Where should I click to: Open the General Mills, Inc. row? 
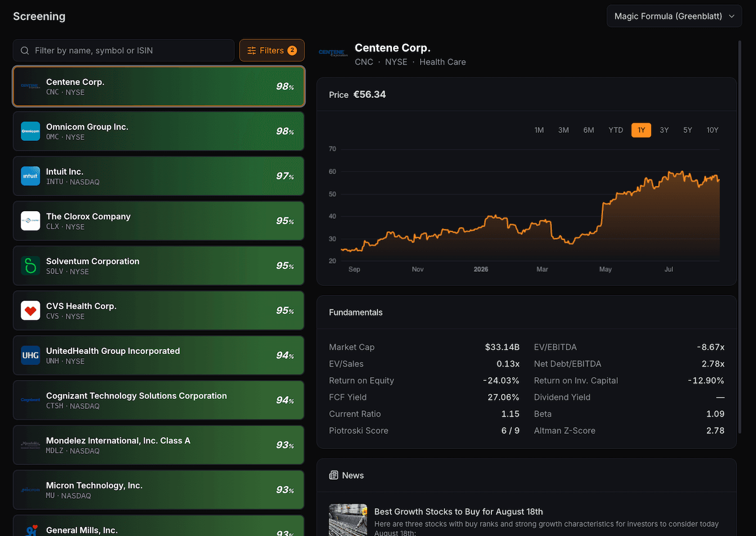coord(159,526)
